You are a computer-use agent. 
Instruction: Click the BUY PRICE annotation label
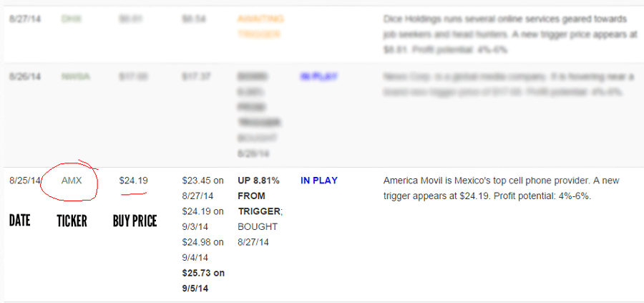(x=135, y=221)
